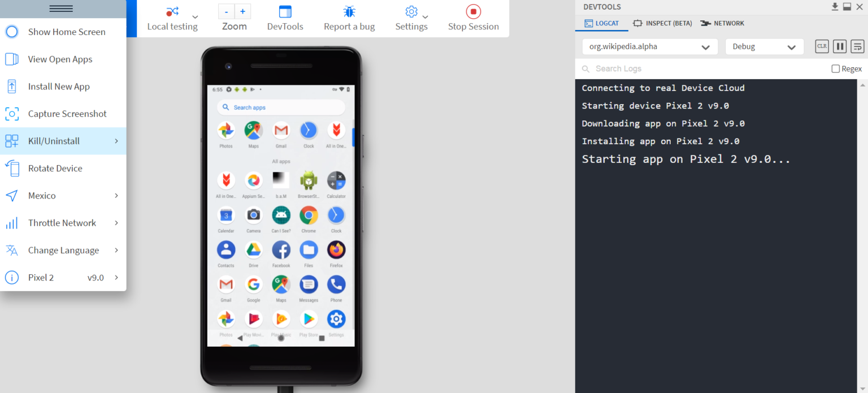Image resolution: width=868 pixels, height=393 pixels.
Task: Open Throttle Network options
Action: click(x=62, y=222)
